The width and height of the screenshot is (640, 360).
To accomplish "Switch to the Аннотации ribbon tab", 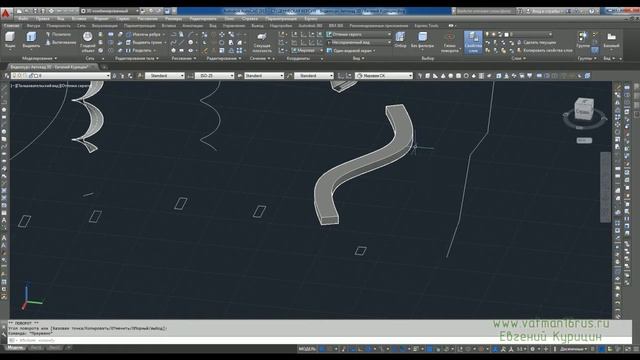I will tap(192, 26).
